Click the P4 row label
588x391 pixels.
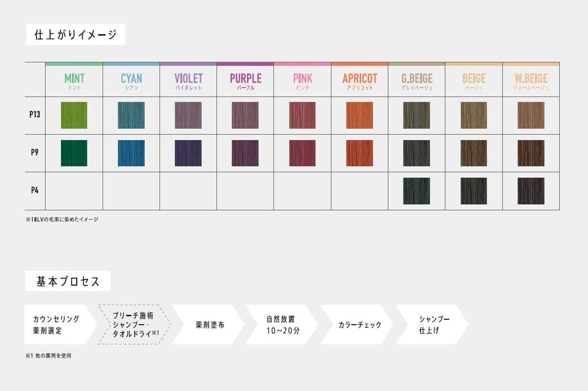point(35,191)
